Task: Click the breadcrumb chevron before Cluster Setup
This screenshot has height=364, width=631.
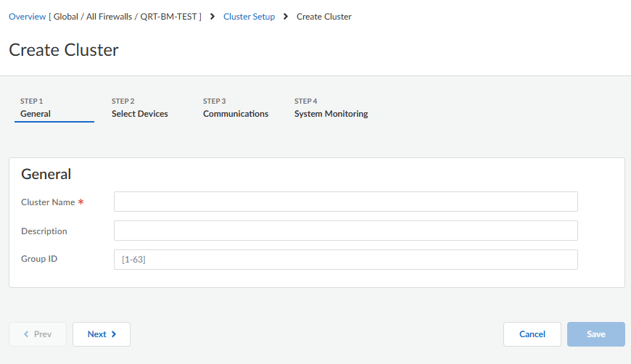Action: [212, 17]
